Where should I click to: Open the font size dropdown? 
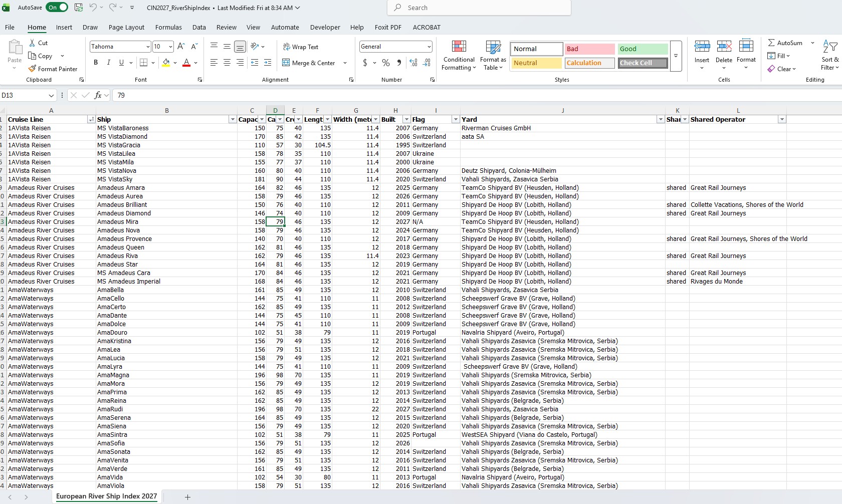click(170, 47)
